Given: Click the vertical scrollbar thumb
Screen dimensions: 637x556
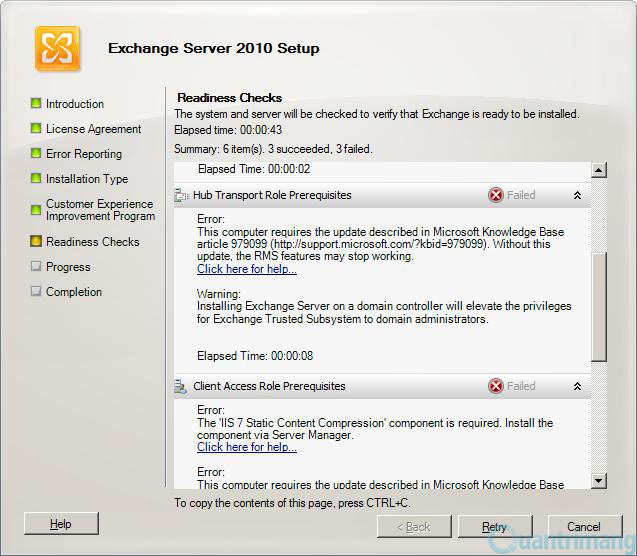Looking at the screenshot, I should pyautogui.click(x=598, y=307).
